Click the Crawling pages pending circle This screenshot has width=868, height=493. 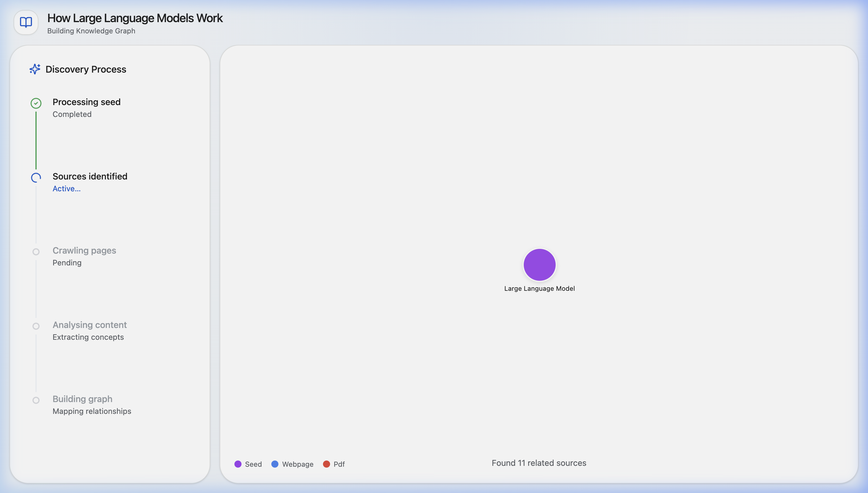pos(36,252)
